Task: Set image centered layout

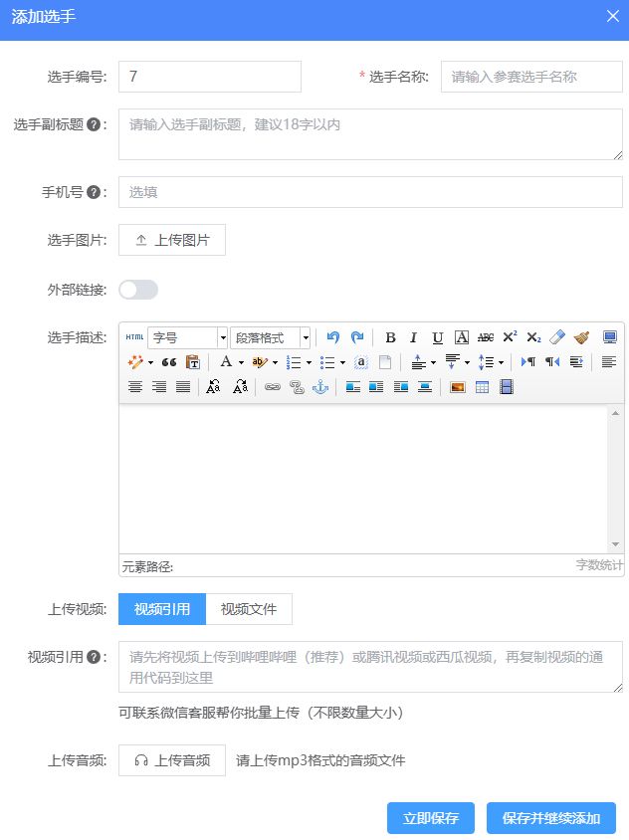Action: pyautogui.click(x=425, y=387)
